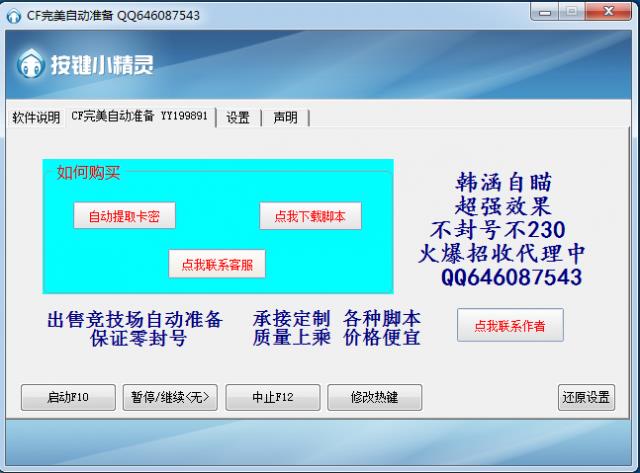Click the 保证零封号 text
This screenshot has width=640, height=473.
[138, 338]
